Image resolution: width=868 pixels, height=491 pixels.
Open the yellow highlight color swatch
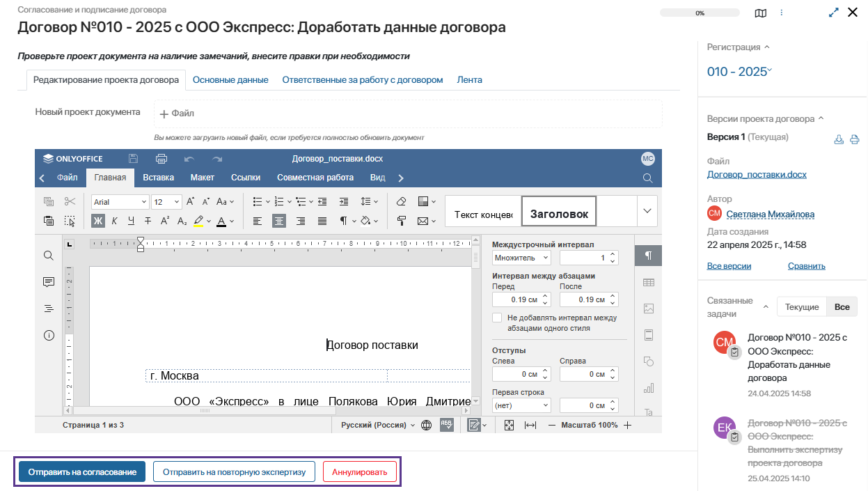(x=198, y=221)
